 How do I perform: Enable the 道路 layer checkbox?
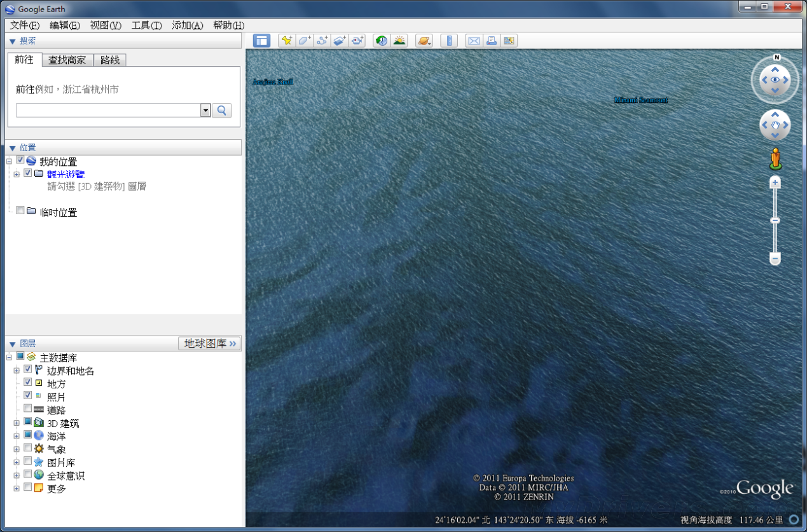(28, 409)
